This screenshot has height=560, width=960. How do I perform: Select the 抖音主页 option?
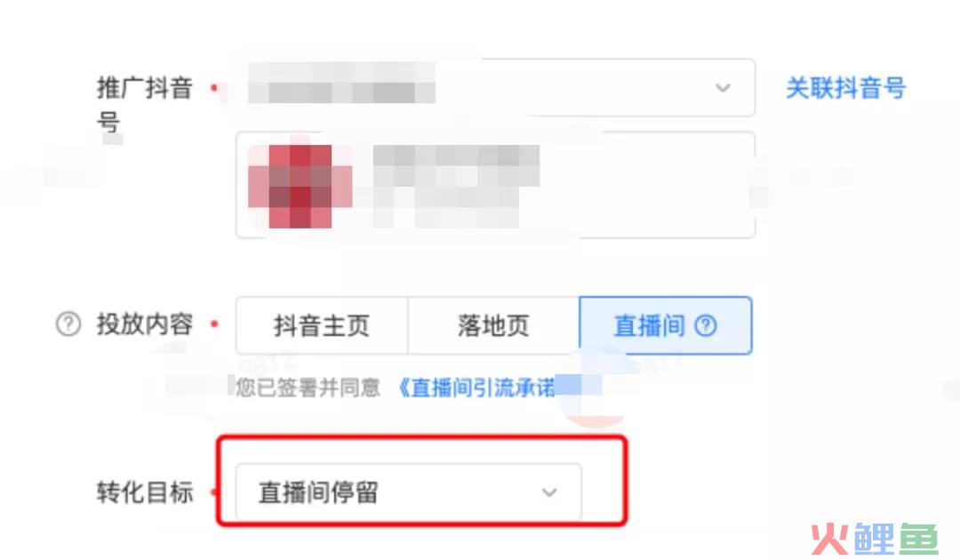pyautogui.click(x=322, y=325)
